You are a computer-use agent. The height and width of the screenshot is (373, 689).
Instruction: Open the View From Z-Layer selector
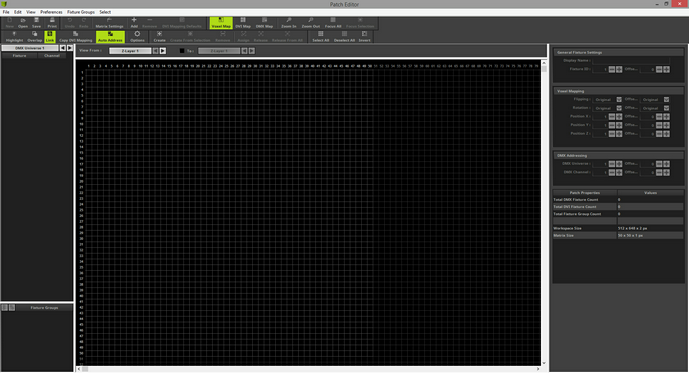[130, 51]
